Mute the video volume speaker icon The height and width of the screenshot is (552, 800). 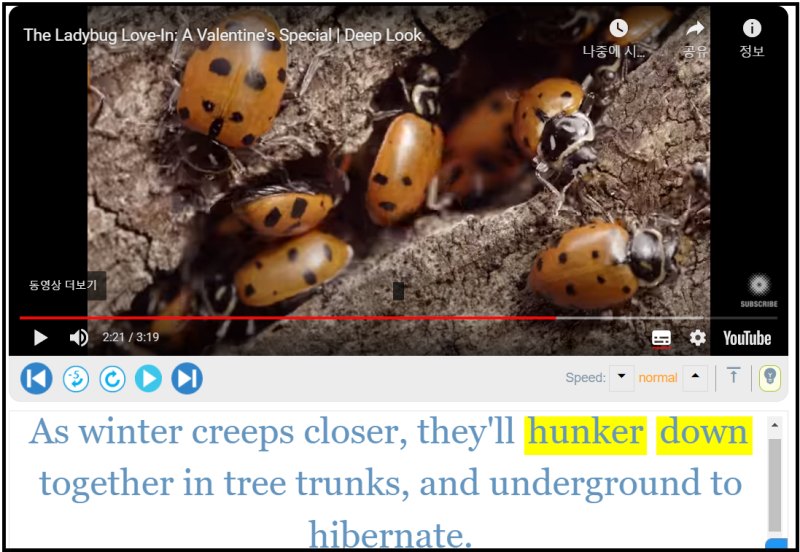pos(79,337)
